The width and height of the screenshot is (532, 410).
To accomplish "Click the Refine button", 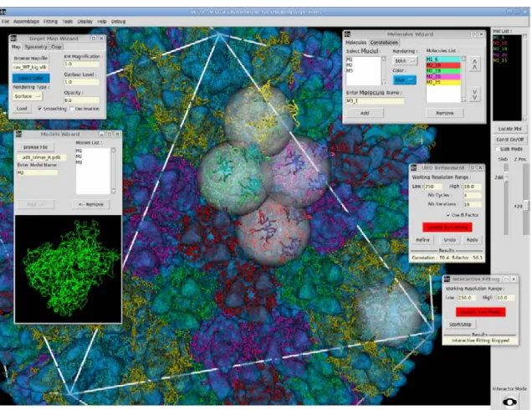I will coord(422,239).
